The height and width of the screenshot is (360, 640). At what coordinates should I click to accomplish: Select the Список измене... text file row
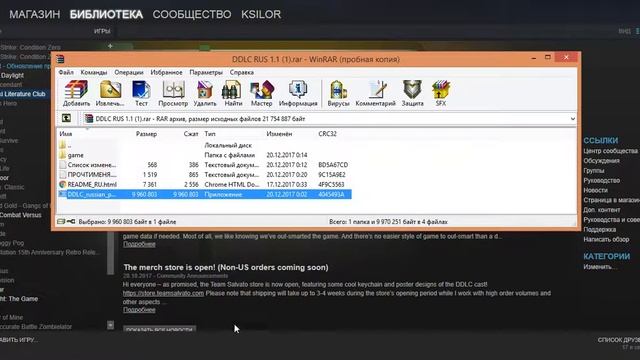(204, 165)
